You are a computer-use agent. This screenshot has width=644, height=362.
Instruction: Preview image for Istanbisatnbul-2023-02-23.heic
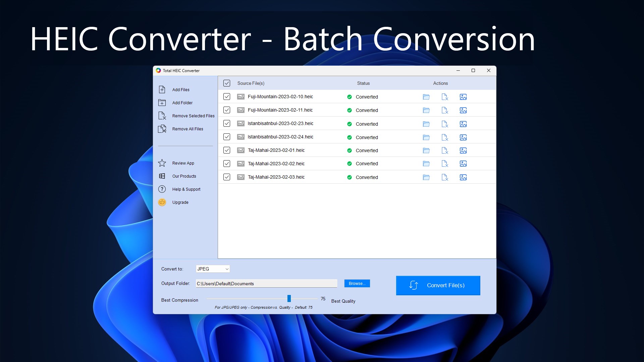coord(463,124)
